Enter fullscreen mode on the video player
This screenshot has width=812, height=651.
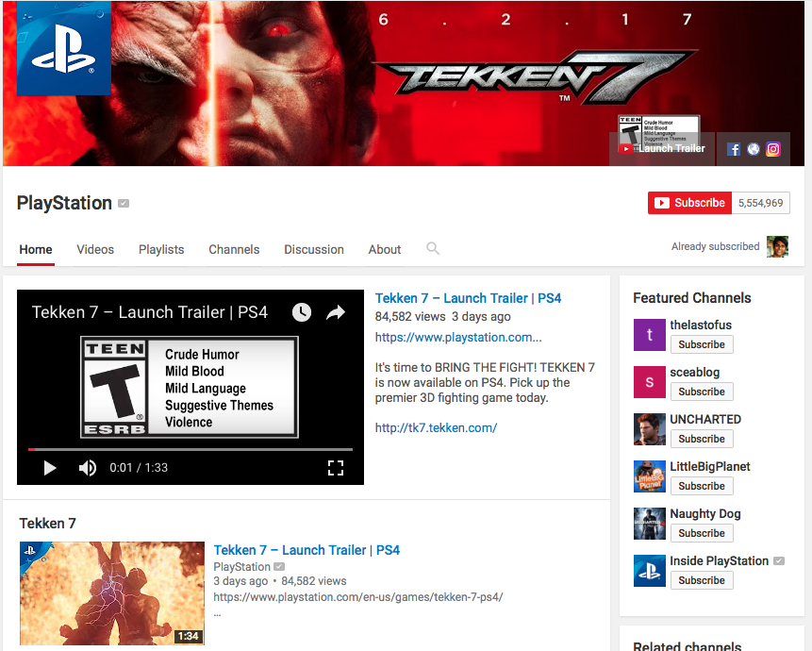point(336,468)
